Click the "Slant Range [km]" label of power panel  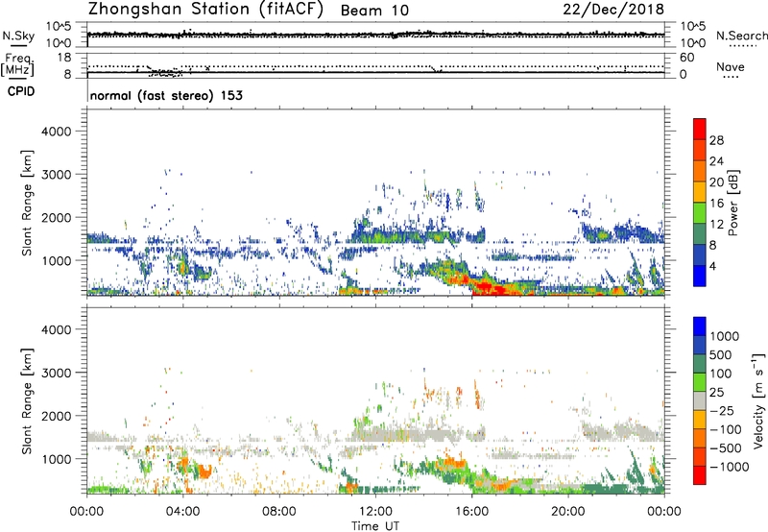27,203
